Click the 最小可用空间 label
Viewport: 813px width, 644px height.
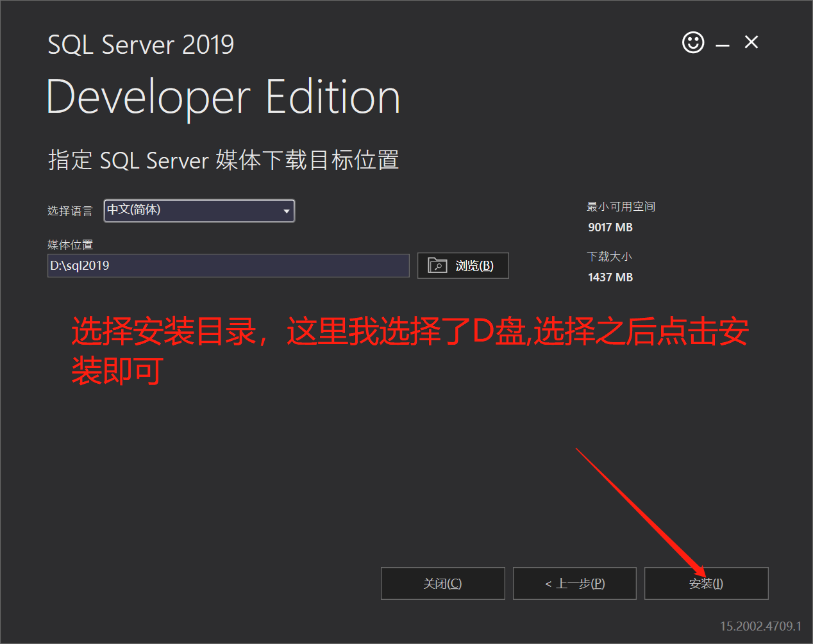621,206
